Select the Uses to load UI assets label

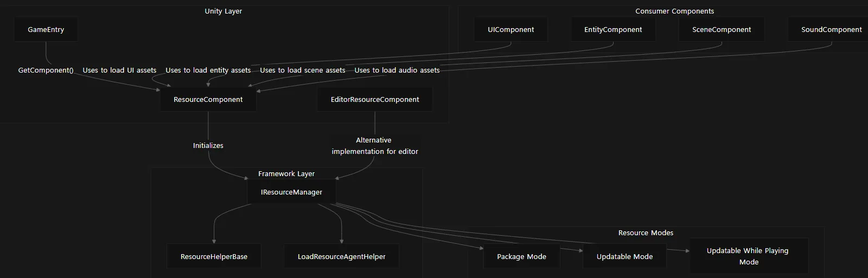point(119,70)
